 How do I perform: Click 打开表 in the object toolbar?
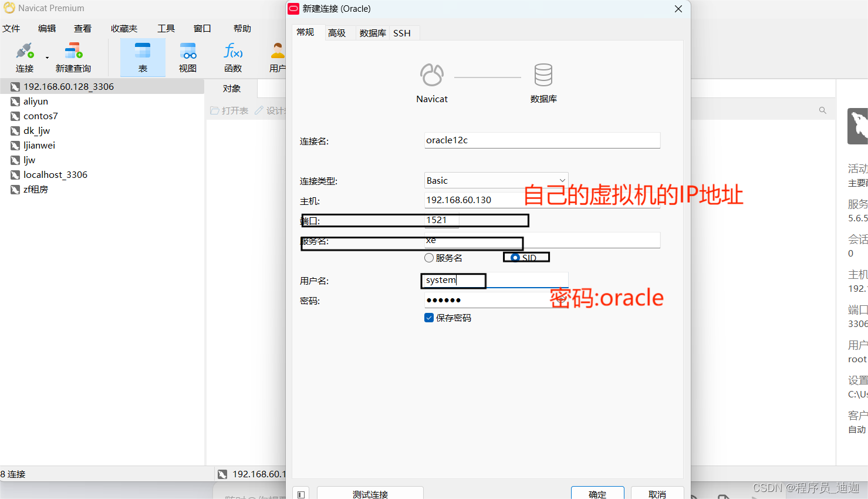coord(229,110)
